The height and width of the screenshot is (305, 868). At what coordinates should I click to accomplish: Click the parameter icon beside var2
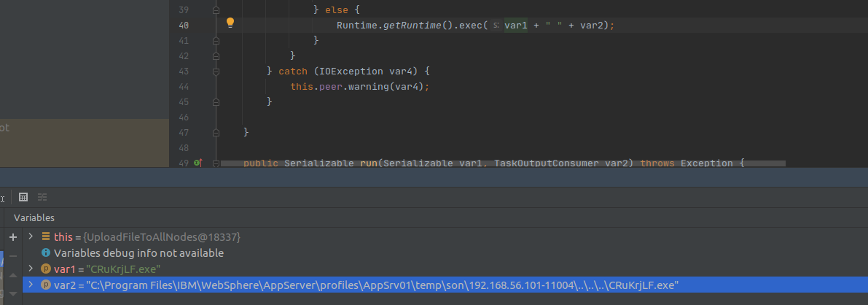point(46,285)
